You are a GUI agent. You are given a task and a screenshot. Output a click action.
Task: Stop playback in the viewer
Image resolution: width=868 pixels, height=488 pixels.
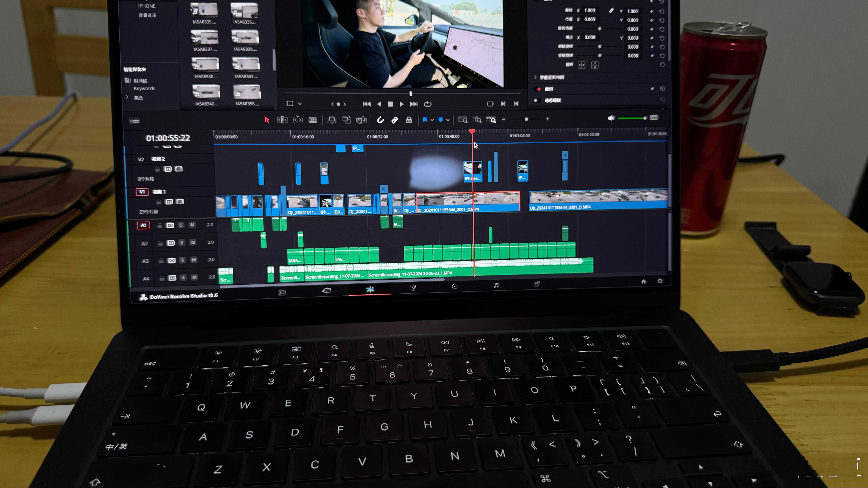coord(390,104)
